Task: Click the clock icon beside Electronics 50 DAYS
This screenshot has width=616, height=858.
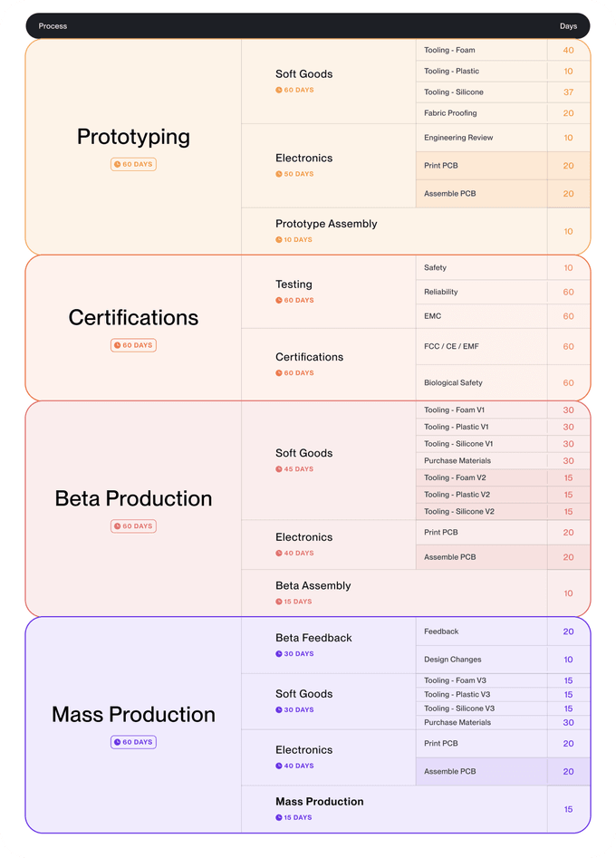Action: [x=278, y=174]
